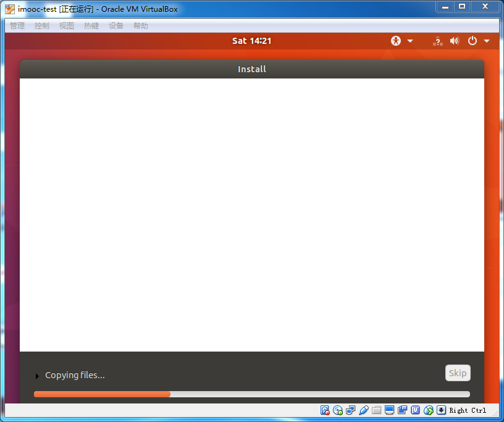
Task: Click the Copying files... label
Action: pos(75,375)
